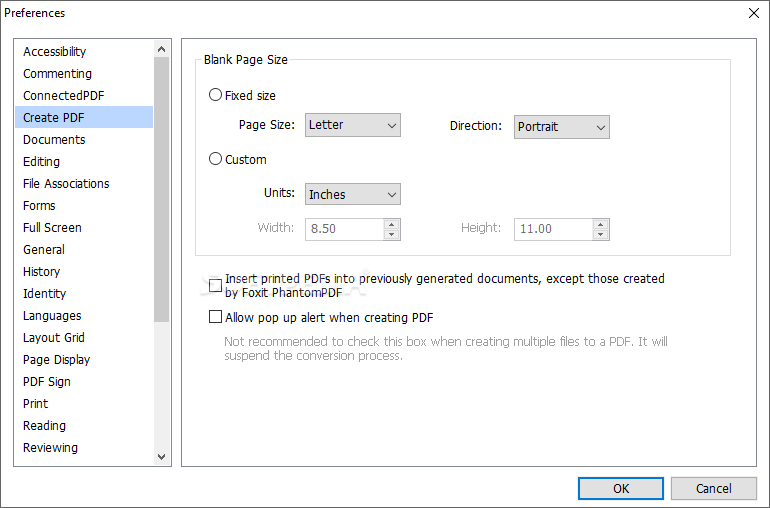
Task: Click the Width input field
Action: point(344,229)
